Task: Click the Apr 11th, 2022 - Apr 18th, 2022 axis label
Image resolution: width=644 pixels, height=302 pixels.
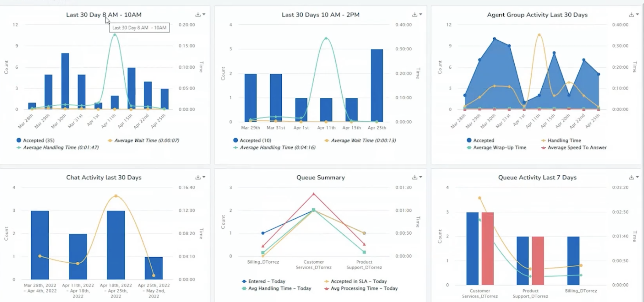Action: [x=78, y=291]
